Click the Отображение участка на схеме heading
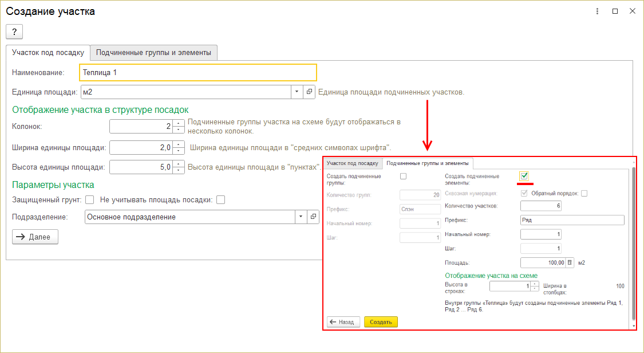 click(491, 276)
